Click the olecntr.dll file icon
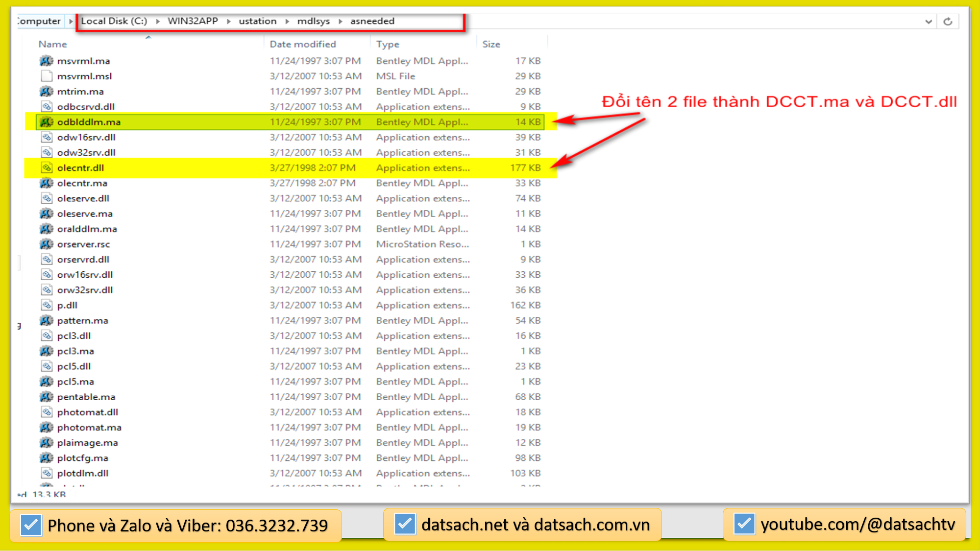 click(47, 168)
